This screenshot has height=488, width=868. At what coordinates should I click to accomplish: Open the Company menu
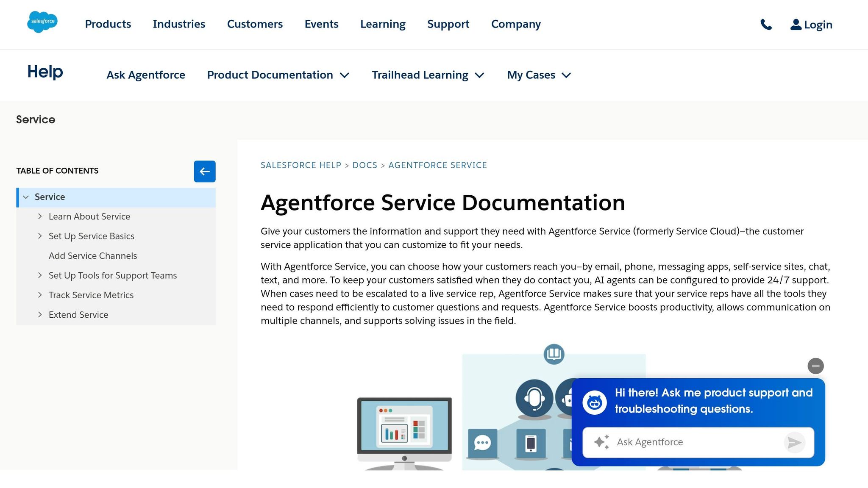click(516, 24)
